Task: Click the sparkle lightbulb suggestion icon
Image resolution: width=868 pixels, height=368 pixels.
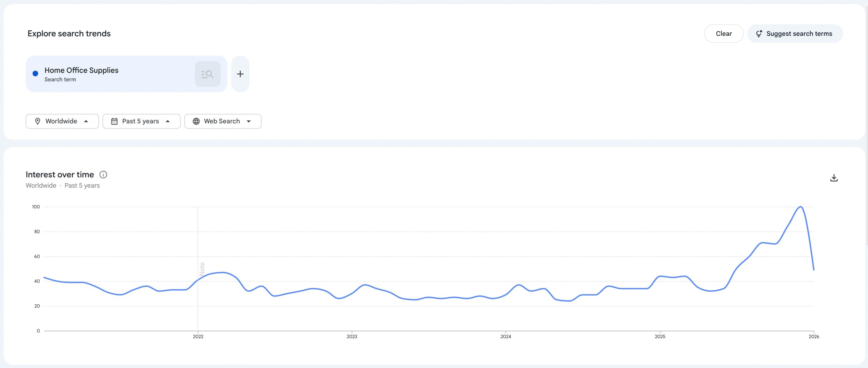Action: click(759, 34)
